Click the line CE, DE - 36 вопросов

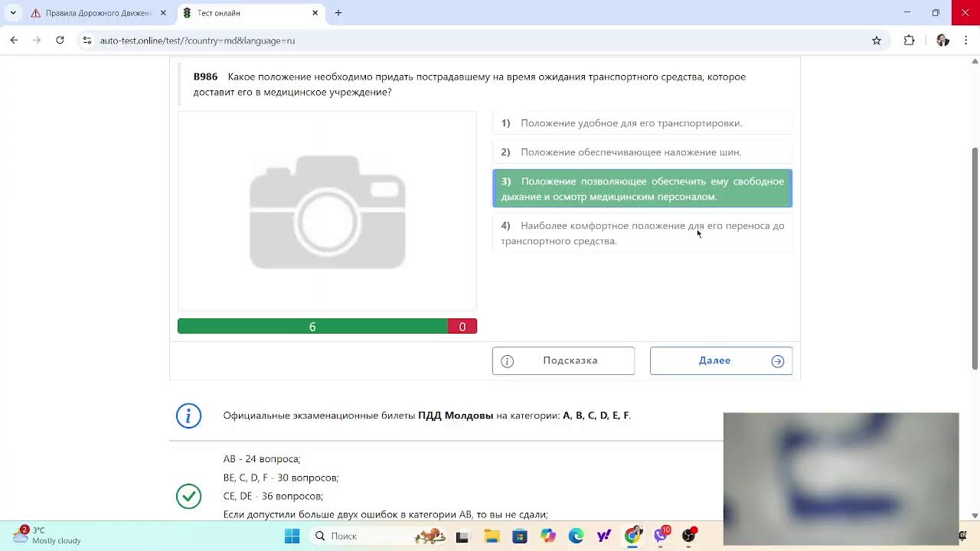273,496
